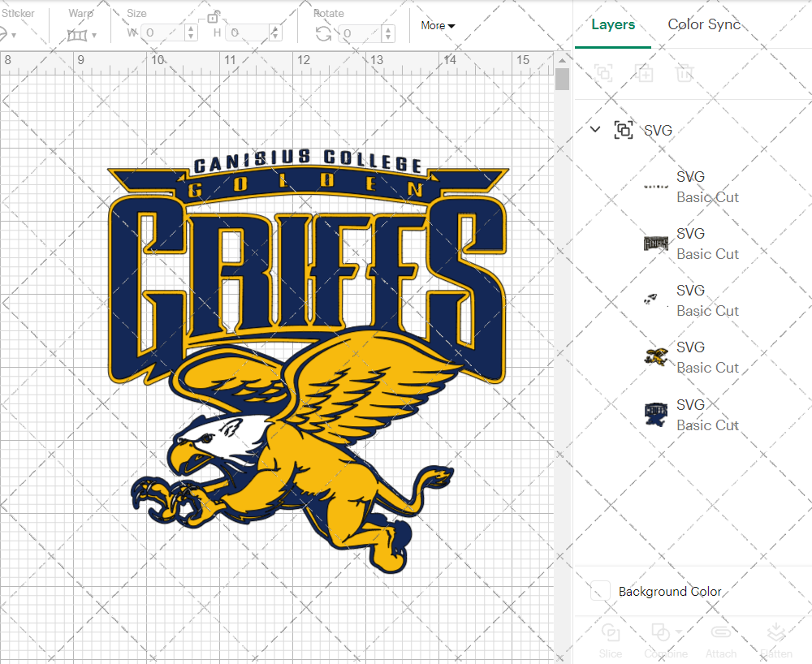The image size is (812, 664).
Task: Open the More dropdown
Action: tap(437, 25)
